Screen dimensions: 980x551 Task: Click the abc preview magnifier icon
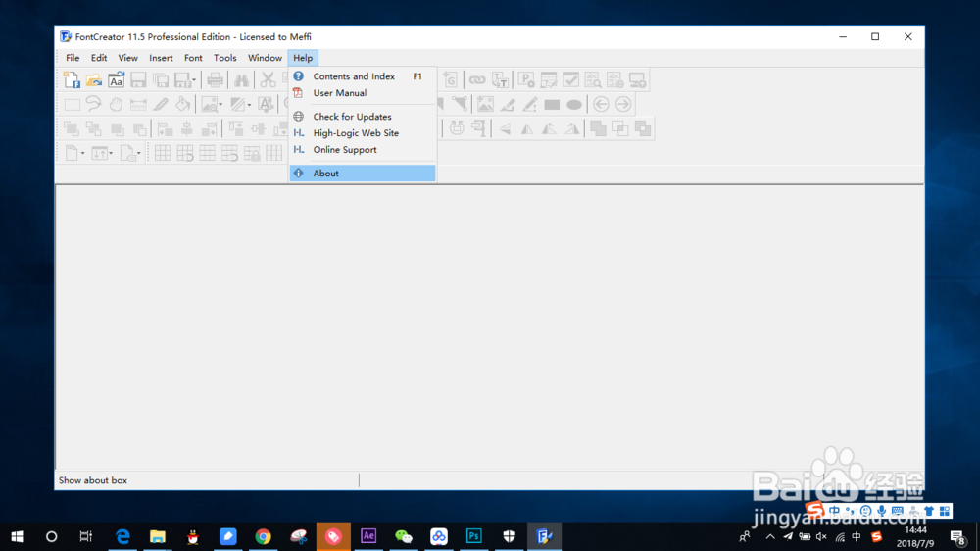(593, 80)
